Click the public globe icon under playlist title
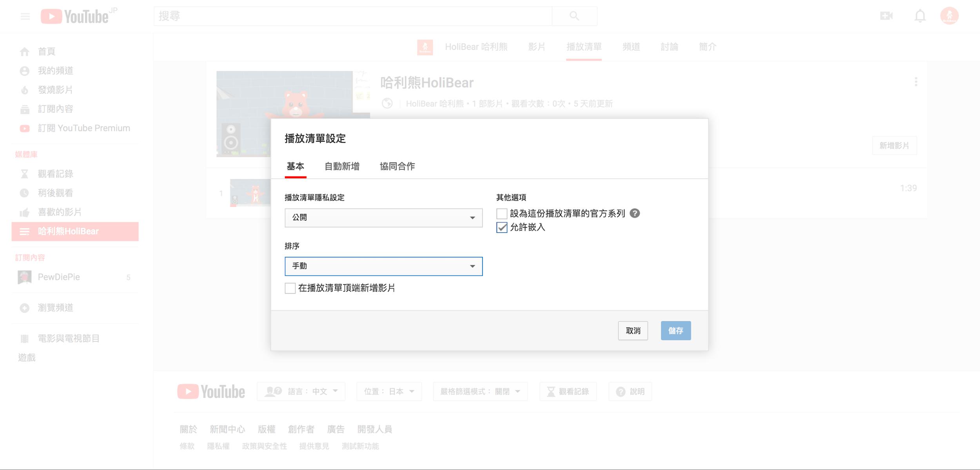Viewport: 980px width, 470px height. coord(387,103)
